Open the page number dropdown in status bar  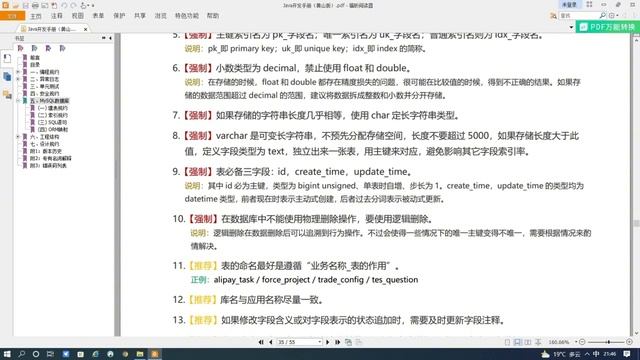point(320,342)
